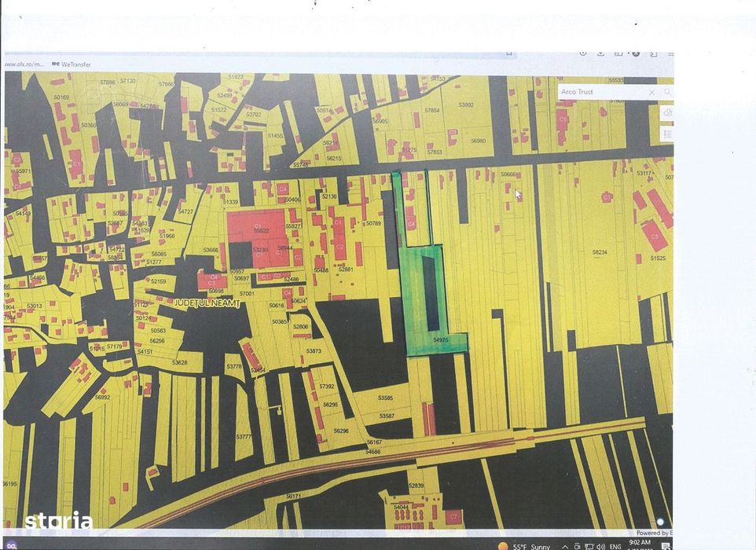This screenshot has height=550, width=756.
Task: Select parcel labeled 51525
Action: click(x=658, y=258)
